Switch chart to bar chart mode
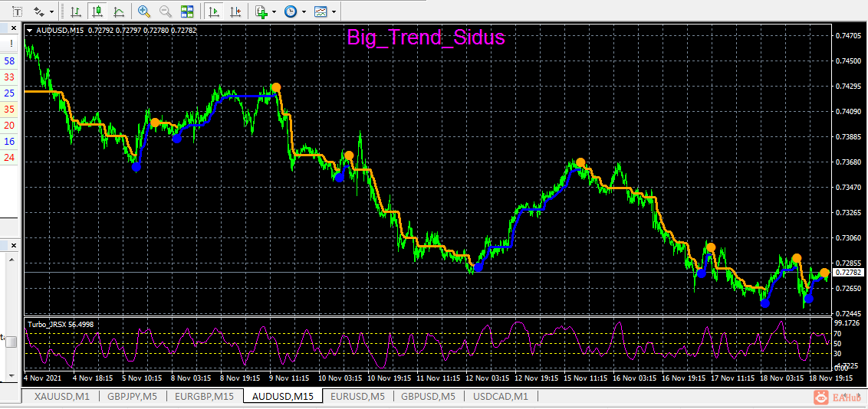 point(75,11)
